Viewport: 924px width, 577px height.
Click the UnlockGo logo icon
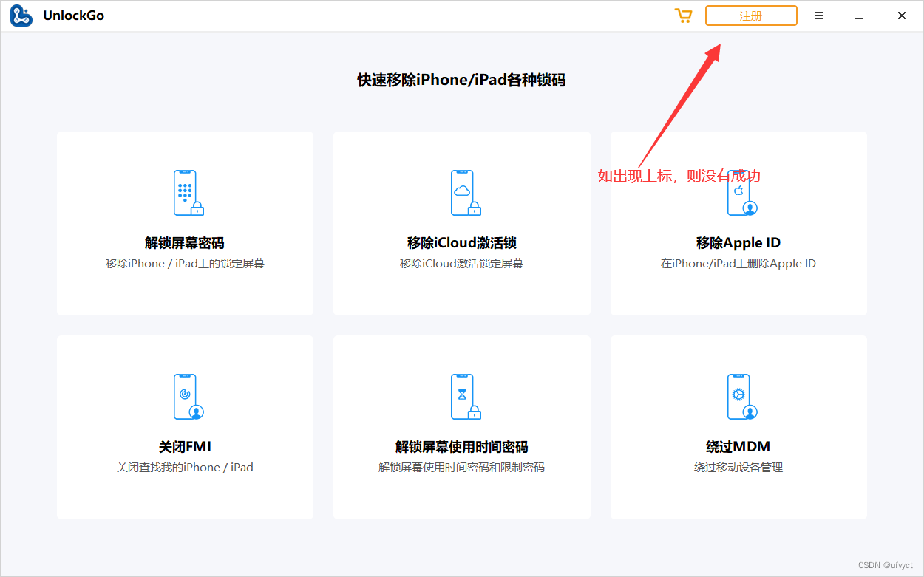21,16
